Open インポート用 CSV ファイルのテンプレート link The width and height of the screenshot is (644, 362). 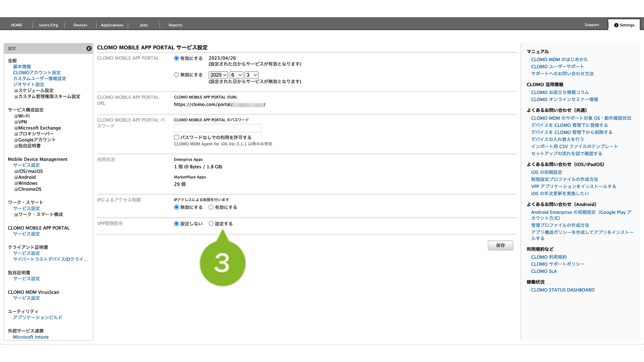574,147
